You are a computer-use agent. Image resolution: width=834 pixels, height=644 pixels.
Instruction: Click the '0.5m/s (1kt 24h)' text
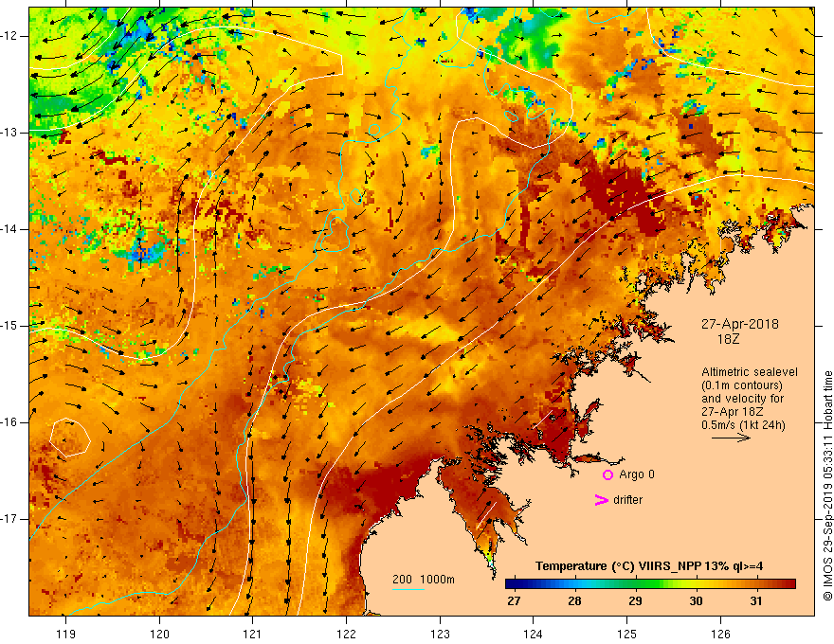[743, 424]
